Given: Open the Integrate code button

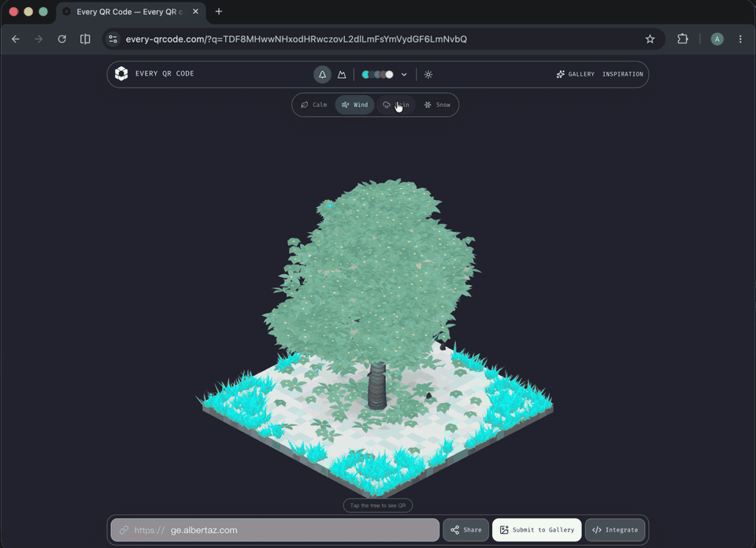Looking at the screenshot, I should point(615,530).
